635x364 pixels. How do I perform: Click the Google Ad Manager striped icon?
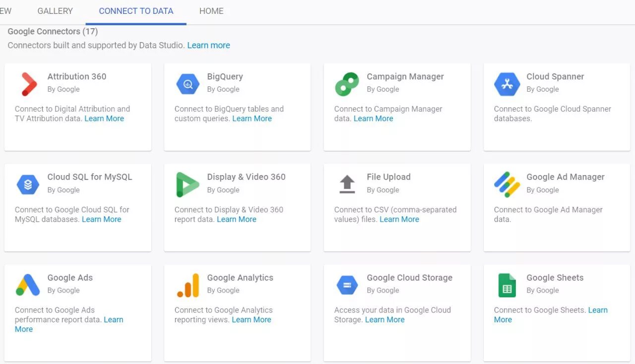pyautogui.click(x=507, y=184)
